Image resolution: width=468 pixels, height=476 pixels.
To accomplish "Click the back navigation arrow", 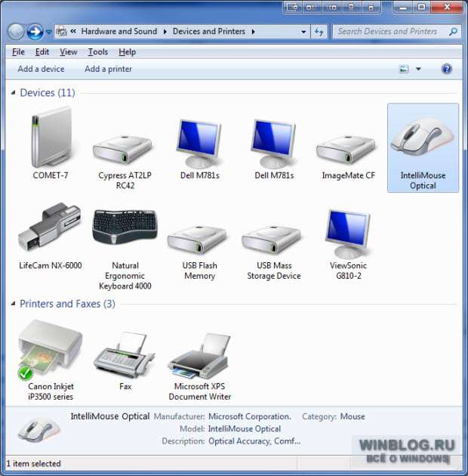I will (x=16, y=32).
